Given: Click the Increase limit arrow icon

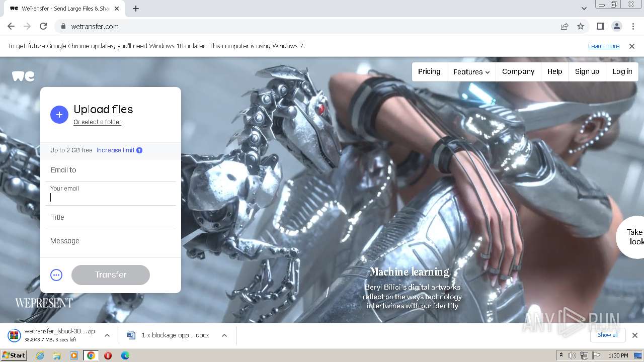Looking at the screenshot, I should pyautogui.click(x=139, y=150).
